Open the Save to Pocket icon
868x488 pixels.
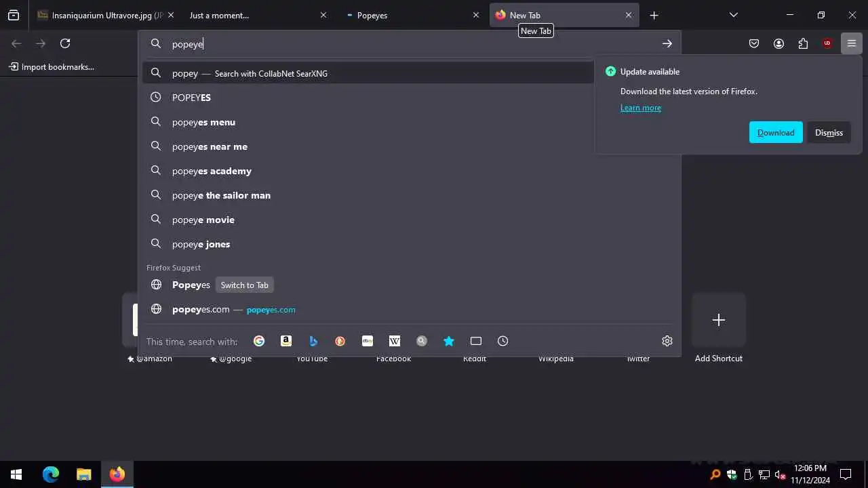[754, 43]
